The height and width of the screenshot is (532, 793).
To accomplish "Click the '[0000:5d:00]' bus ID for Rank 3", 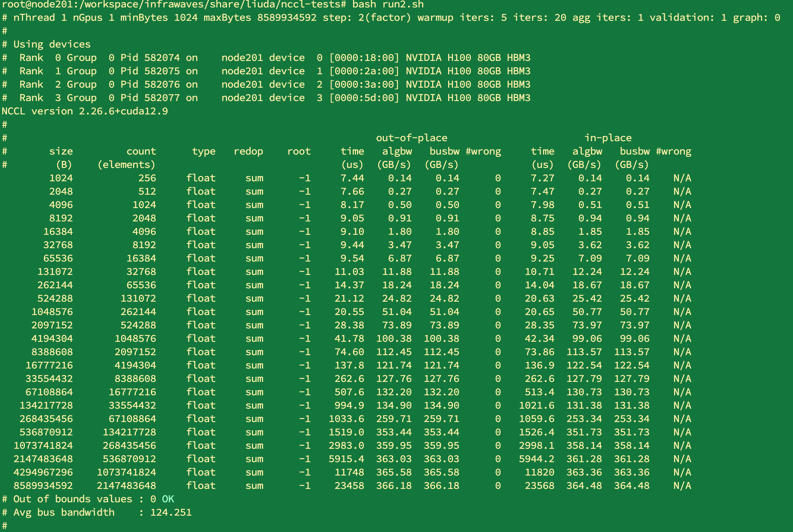I will click(364, 98).
